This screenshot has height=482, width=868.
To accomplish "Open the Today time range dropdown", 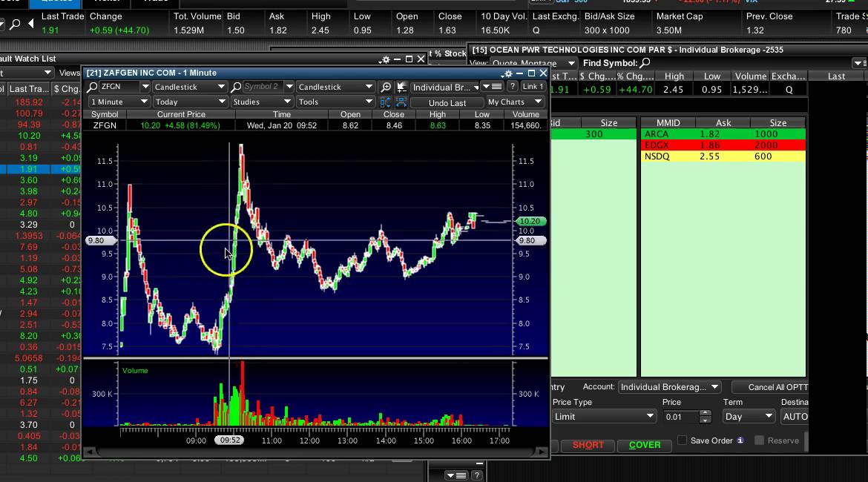I will coord(190,102).
